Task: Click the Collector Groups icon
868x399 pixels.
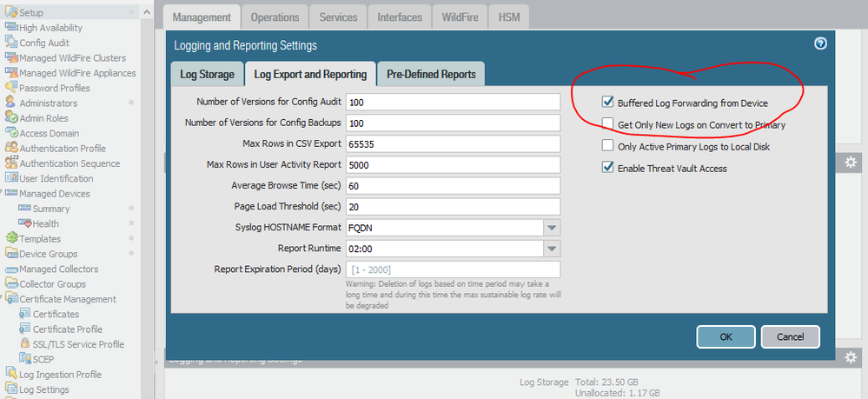Action: [x=11, y=283]
